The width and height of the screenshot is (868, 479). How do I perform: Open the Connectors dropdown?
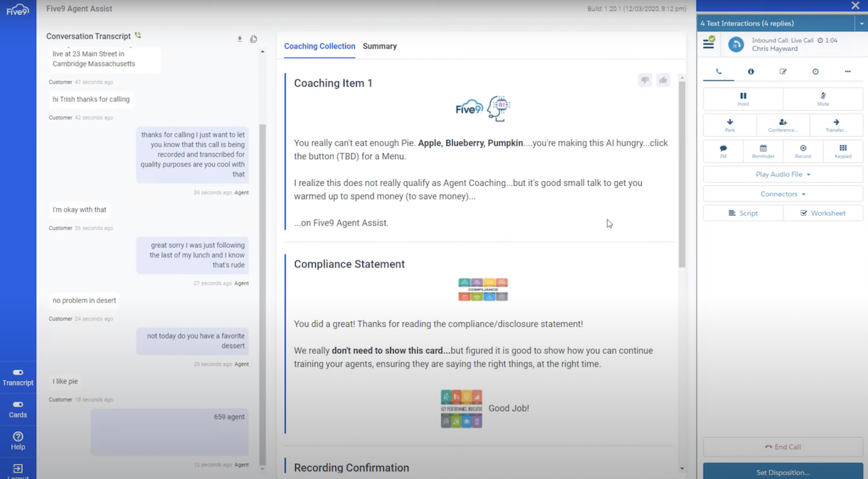point(783,194)
